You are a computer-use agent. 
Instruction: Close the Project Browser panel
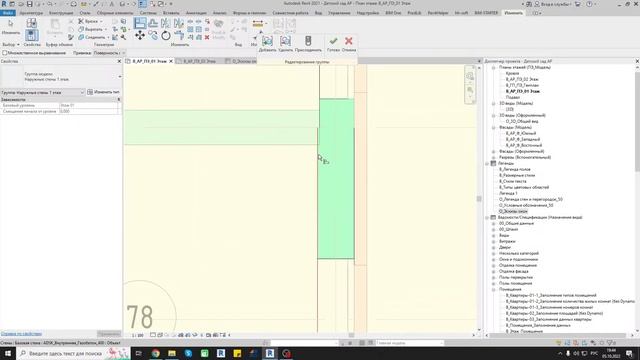coord(637,61)
